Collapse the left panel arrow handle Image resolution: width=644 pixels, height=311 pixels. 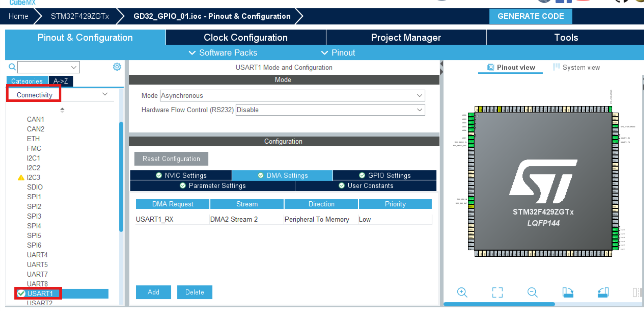(x=441, y=63)
